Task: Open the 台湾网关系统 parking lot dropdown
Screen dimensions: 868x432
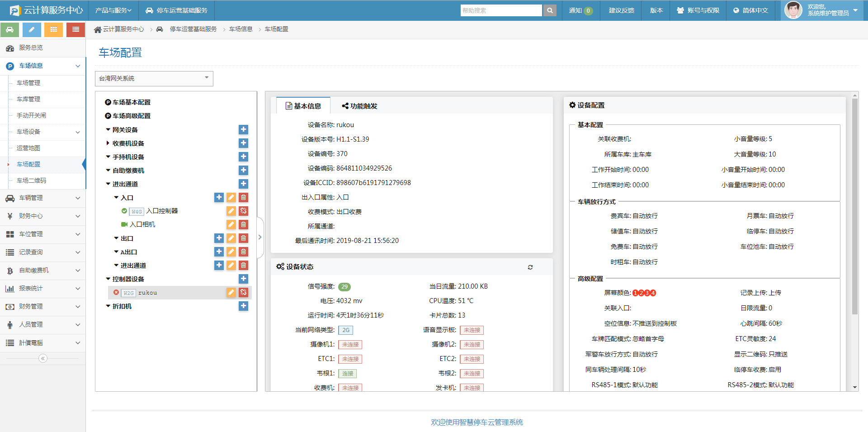Action: 154,78
